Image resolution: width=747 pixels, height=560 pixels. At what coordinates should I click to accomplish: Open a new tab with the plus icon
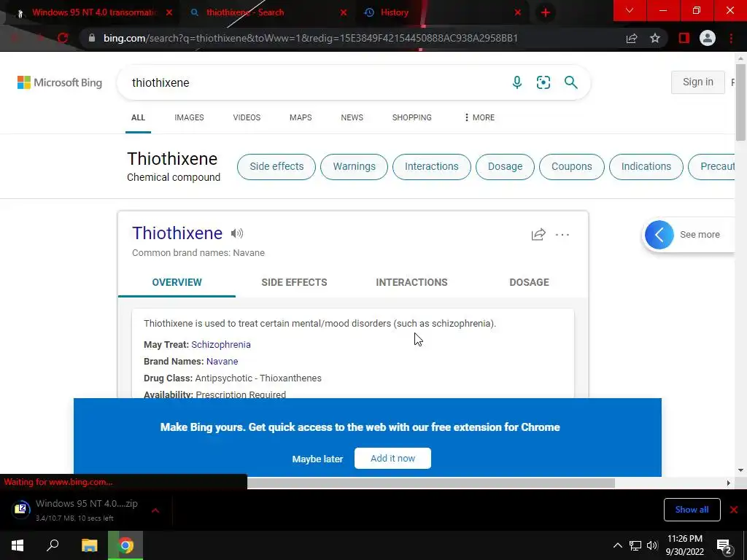pyautogui.click(x=546, y=12)
